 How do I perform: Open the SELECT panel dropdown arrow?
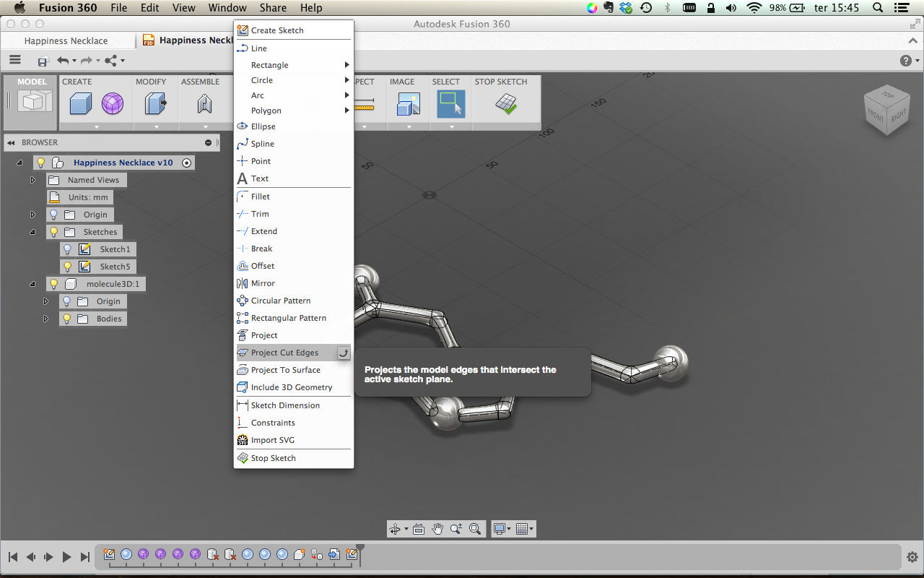[x=452, y=126]
